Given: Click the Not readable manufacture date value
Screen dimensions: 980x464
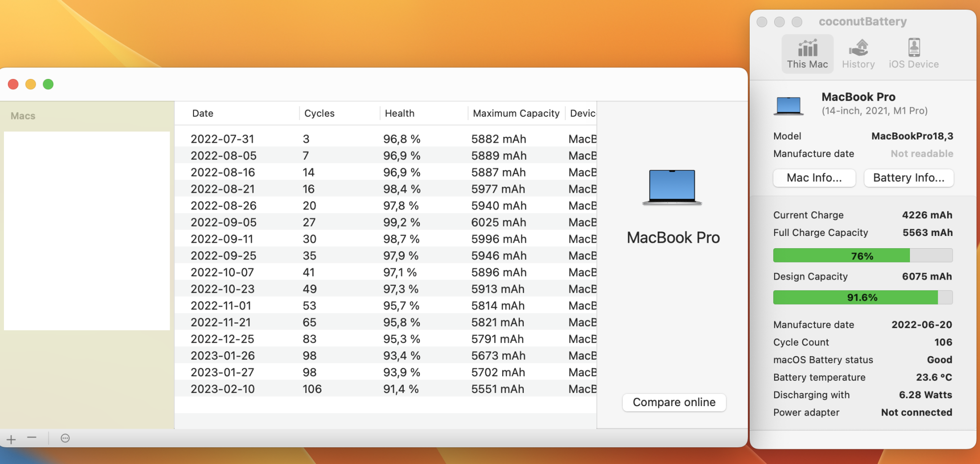Looking at the screenshot, I should click(x=922, y=154).
